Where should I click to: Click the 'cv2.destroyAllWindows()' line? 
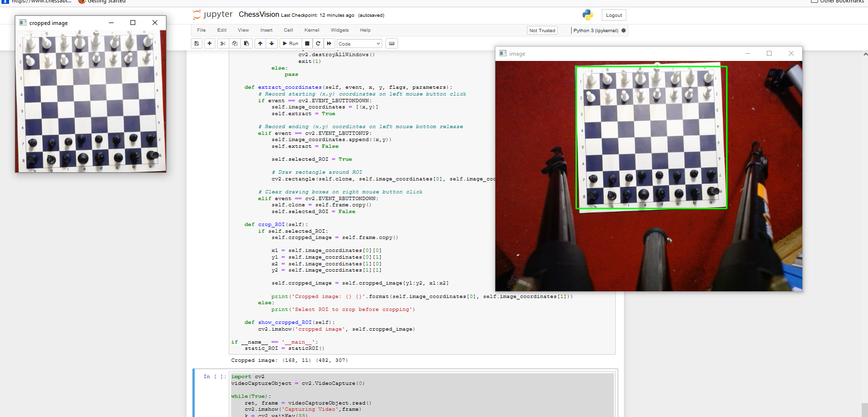coord(337,55)
